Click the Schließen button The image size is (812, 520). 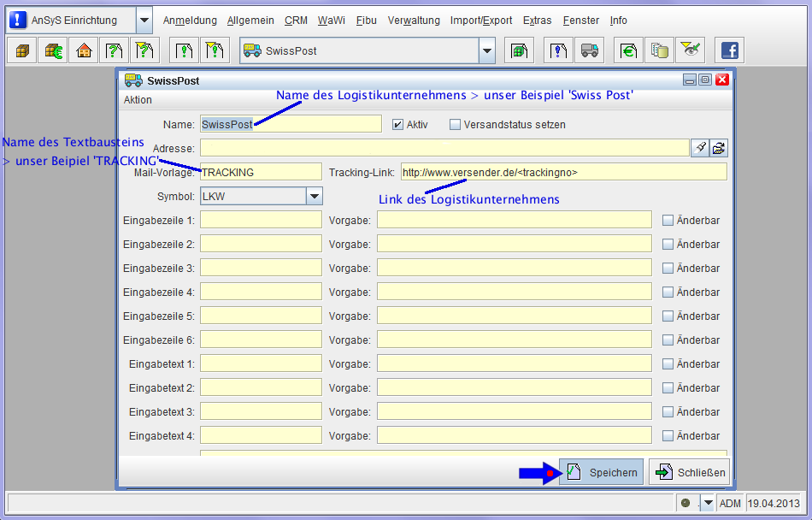coord(689,472)
